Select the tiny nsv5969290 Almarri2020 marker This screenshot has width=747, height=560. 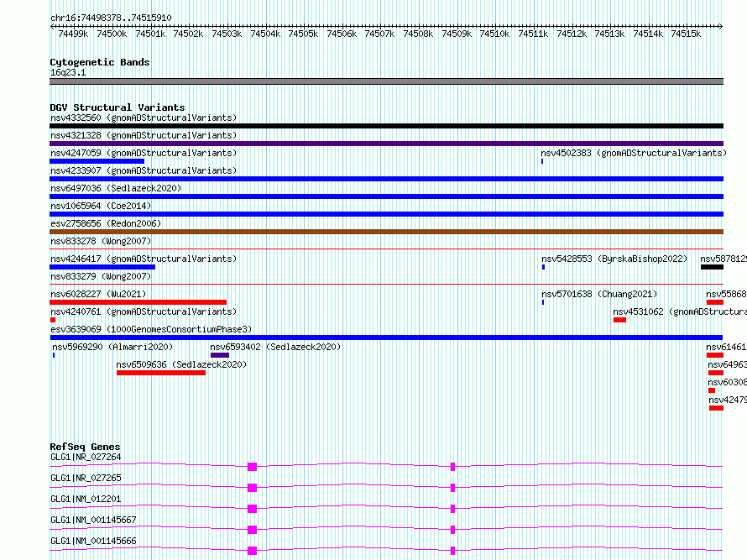[54, 355]
